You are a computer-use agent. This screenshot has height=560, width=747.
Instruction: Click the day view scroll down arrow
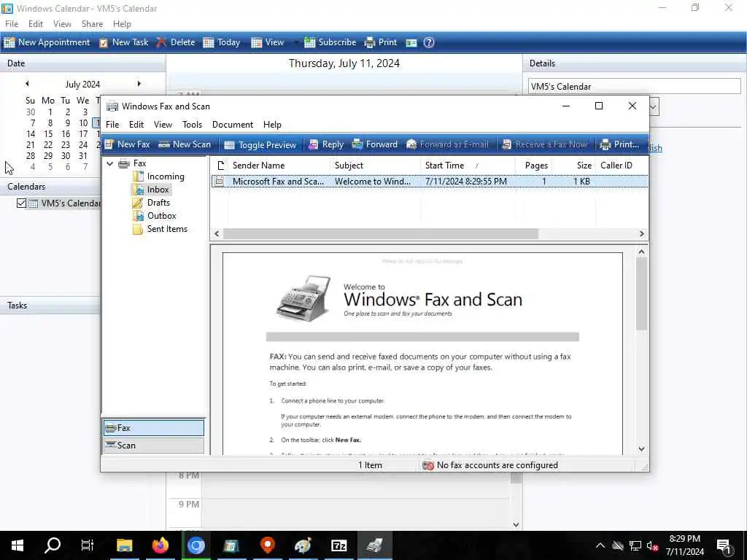click(516, 524)
